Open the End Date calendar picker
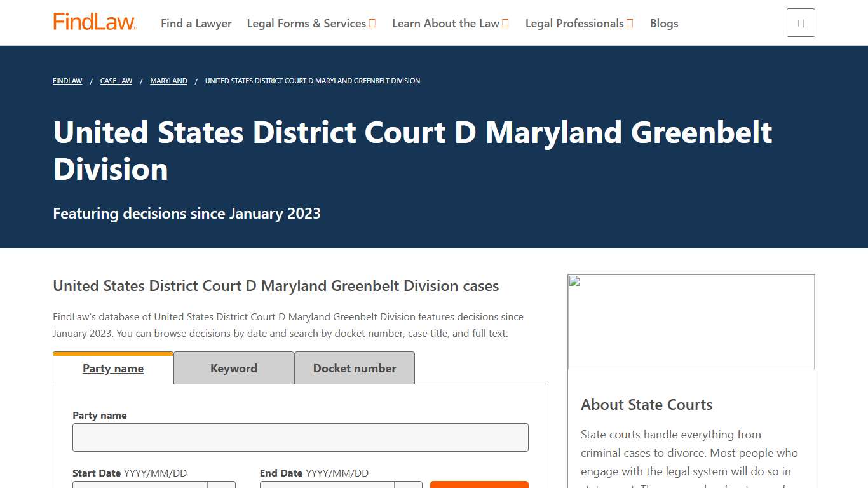The height and width of the screenshot is (488, 868). [407, 486]
